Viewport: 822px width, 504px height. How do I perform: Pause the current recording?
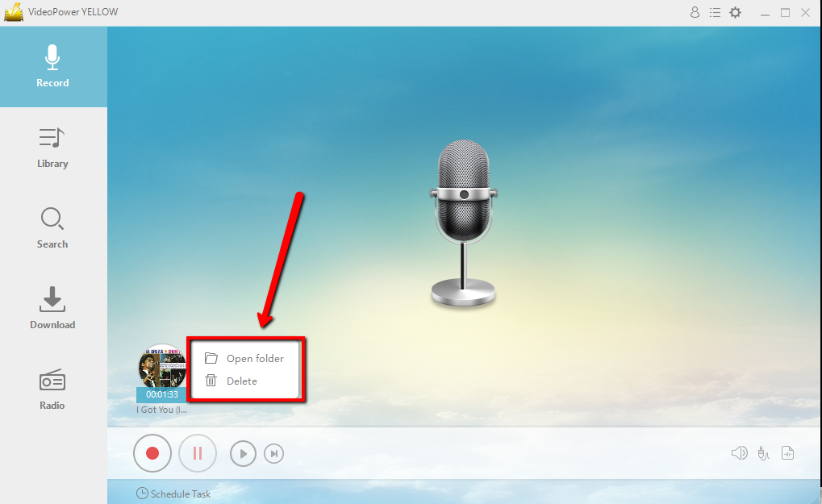pos(197,452)
